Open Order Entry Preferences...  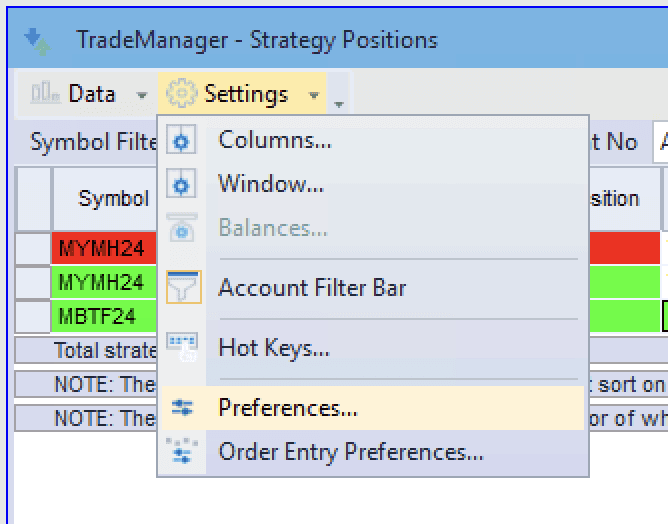click(x=373, y=451)
